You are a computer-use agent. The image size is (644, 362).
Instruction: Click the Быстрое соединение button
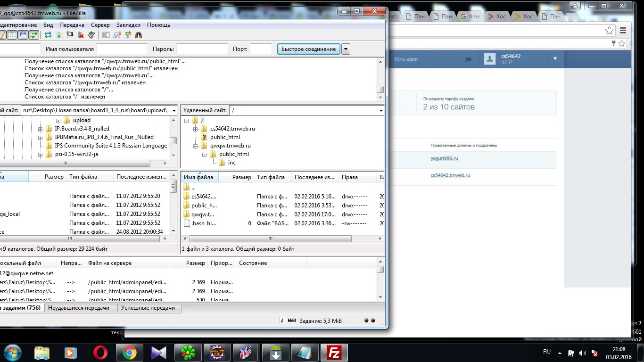tap(308, 49)
